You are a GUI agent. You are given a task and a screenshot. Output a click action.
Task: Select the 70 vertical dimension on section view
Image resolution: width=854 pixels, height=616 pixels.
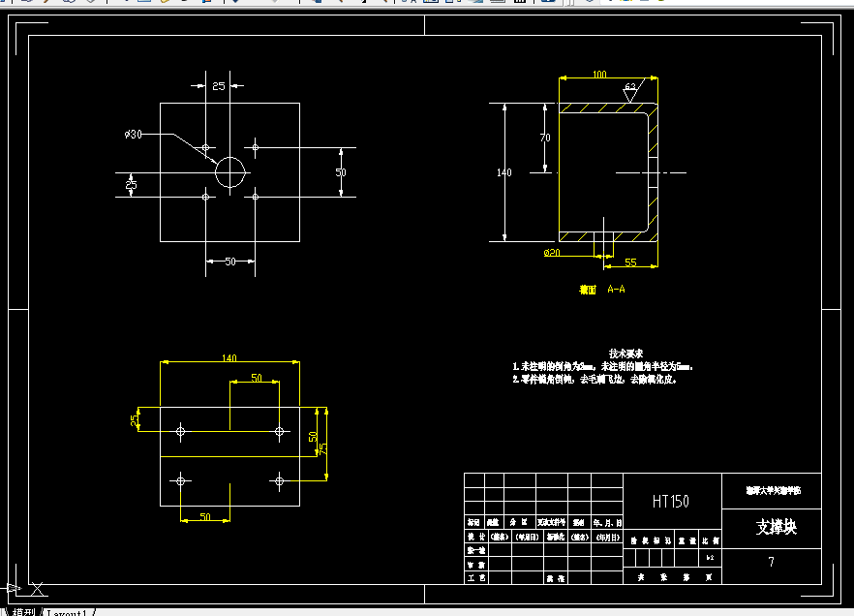(x=545, y=138)
